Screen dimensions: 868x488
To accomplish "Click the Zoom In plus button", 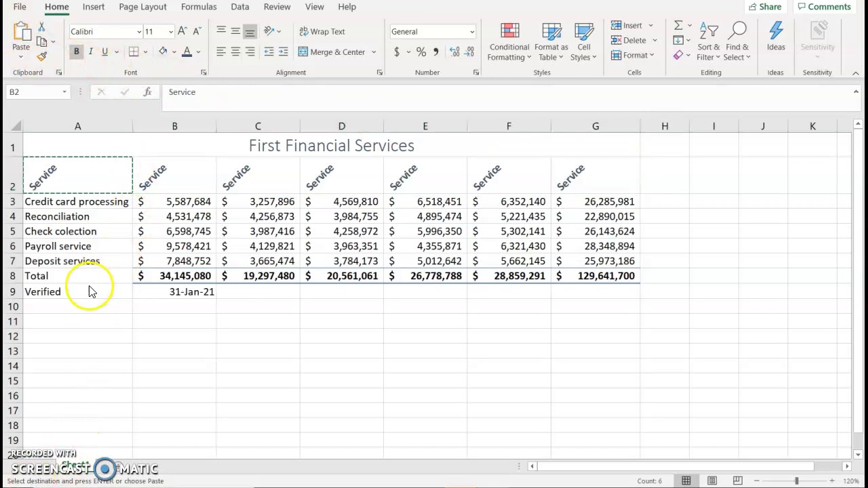I will pos(832,481).
